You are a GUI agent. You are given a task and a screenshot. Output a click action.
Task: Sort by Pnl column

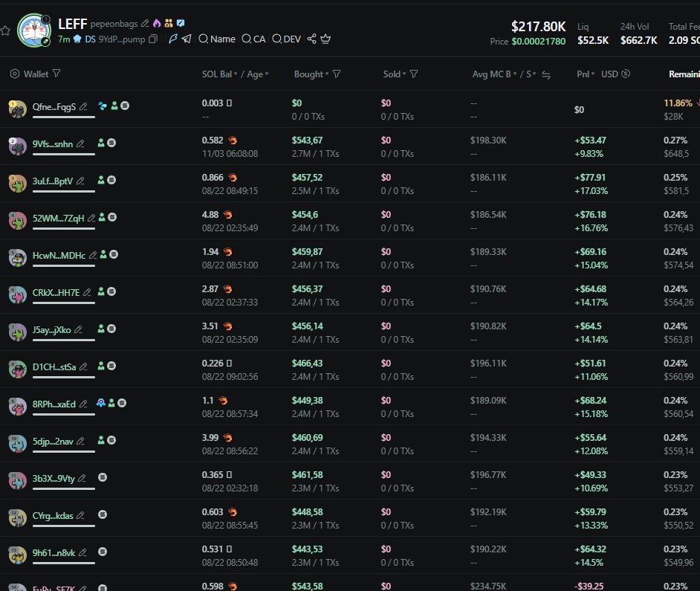pyautogui.click(x=586, y=74)
